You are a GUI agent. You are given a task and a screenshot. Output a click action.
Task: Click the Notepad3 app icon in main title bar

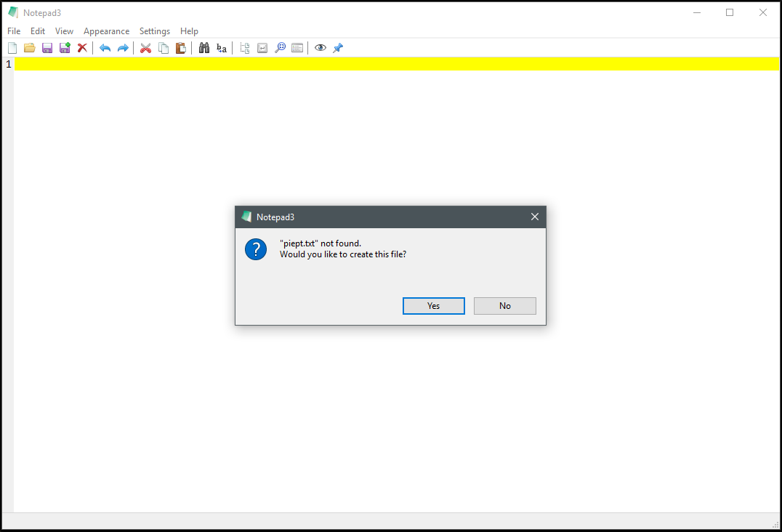14,12
